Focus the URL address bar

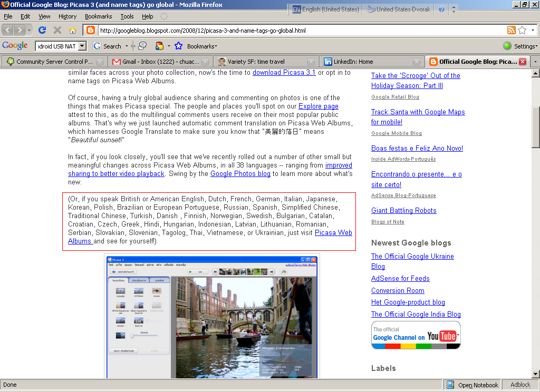(302, 30)
